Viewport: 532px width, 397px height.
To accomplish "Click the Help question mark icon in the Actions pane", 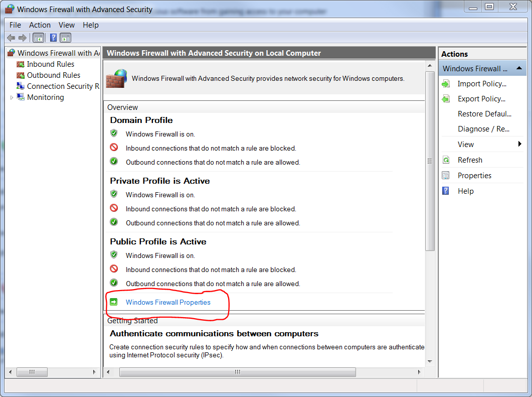I will point(446,191).
